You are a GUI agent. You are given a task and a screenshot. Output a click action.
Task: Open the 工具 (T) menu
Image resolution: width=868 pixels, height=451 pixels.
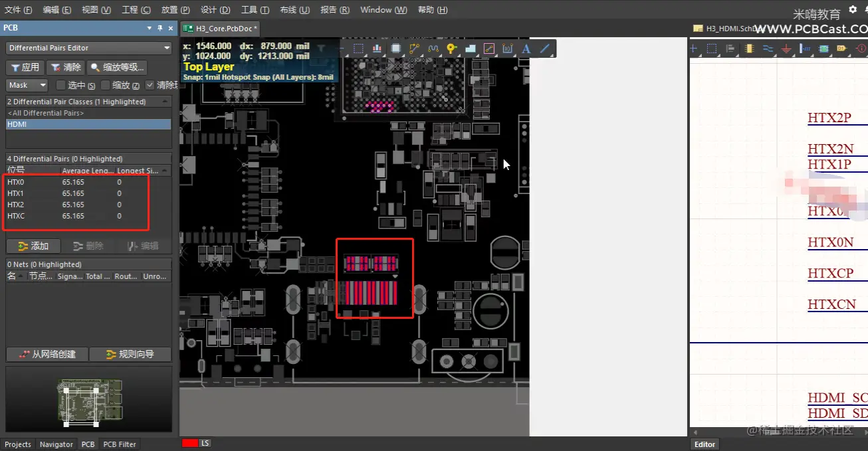pos(255,10)
